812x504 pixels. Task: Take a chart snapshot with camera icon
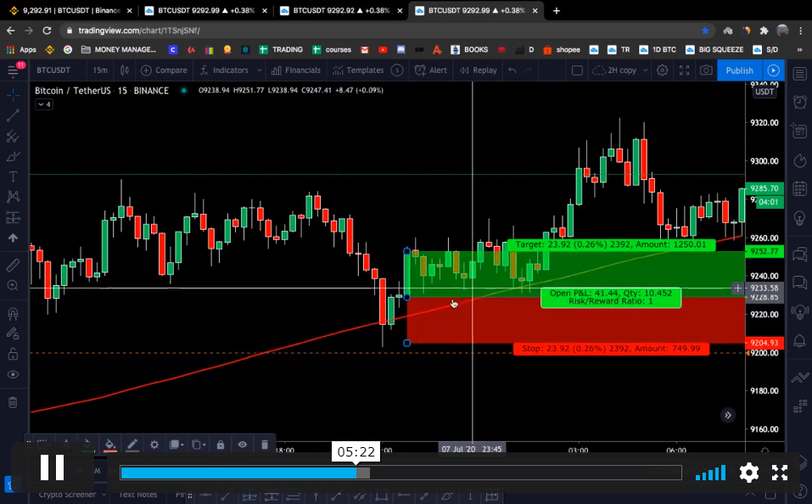[706, 70]
